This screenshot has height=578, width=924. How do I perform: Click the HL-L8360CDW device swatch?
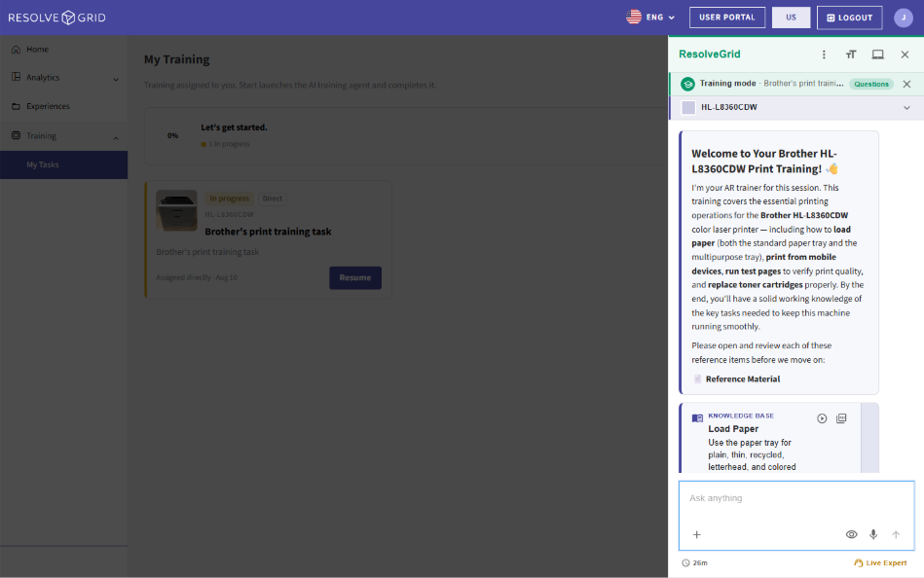pyautogui.click(x=688, y=108)
